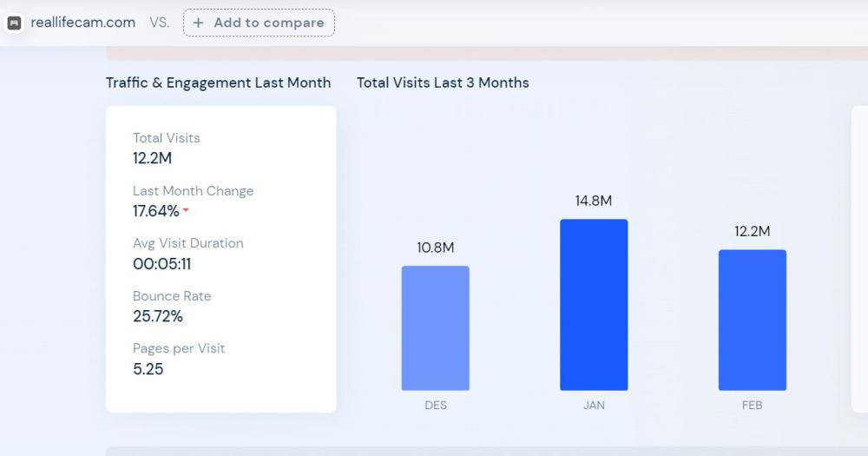Click the VS. text beside the domain

[159, 23]
